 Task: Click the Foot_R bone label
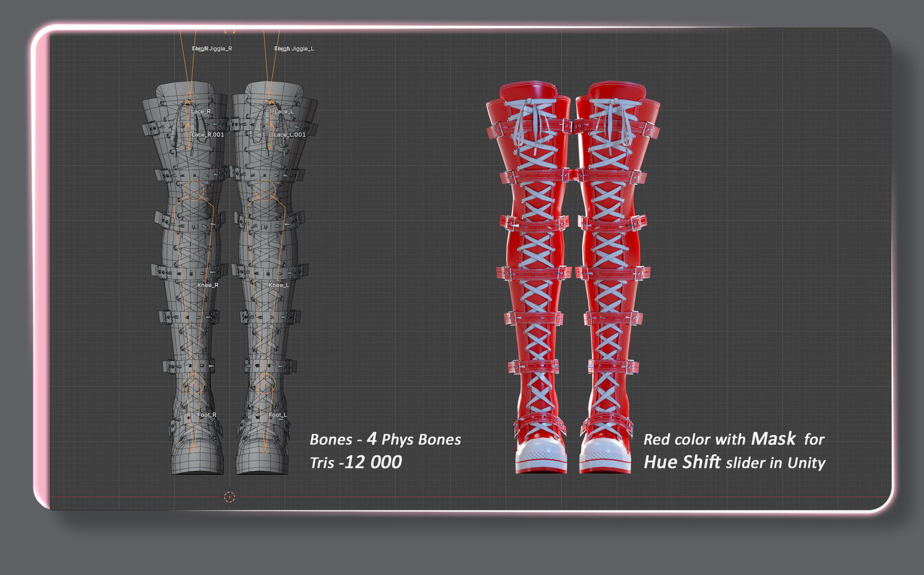click(207, 415)
